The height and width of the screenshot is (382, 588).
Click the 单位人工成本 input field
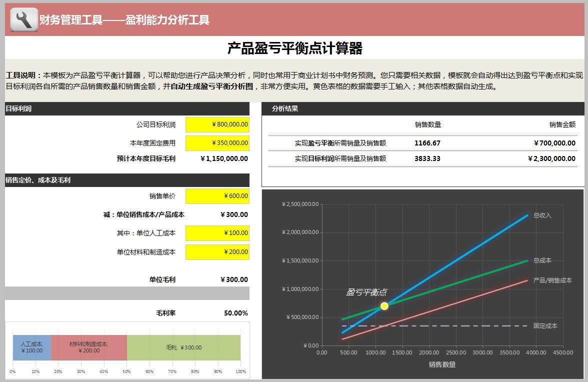217,233
